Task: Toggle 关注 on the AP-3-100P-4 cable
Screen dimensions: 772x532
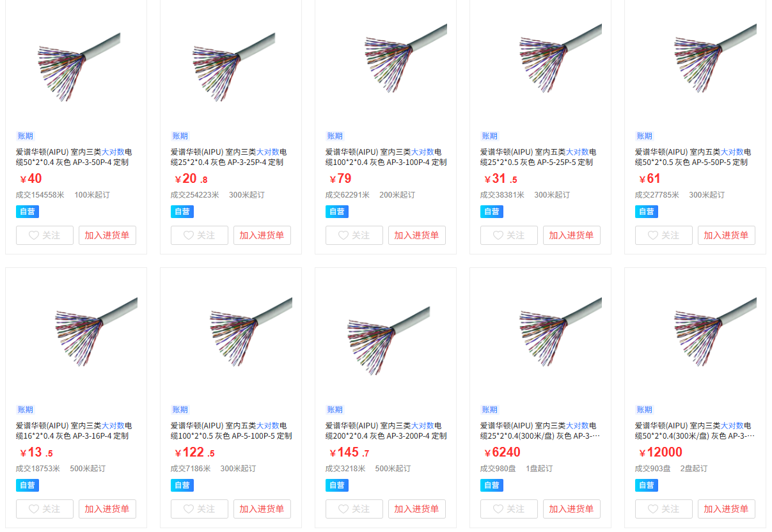Action: (x=354, y=235)
